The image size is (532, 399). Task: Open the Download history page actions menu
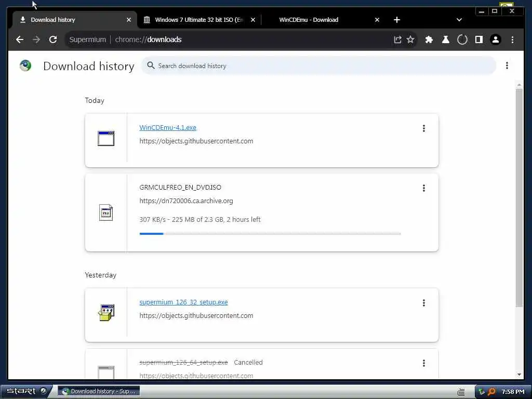[507, 65]
